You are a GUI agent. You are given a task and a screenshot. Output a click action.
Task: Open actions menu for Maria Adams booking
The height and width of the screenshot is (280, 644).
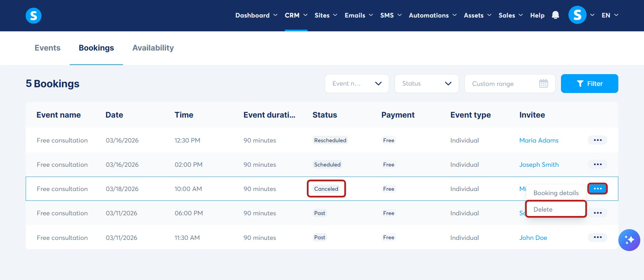click(597, 140)
